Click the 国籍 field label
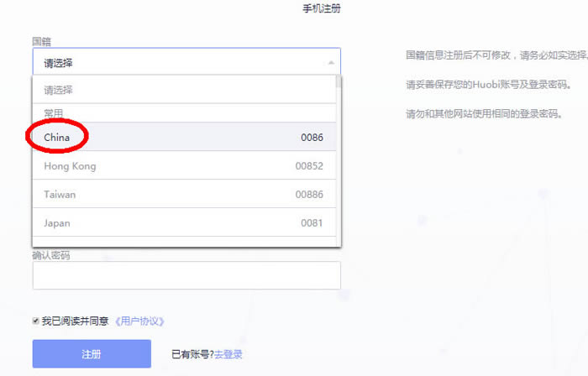The height and width of the screenshot is (376, 588). click(x=41, y=40)
